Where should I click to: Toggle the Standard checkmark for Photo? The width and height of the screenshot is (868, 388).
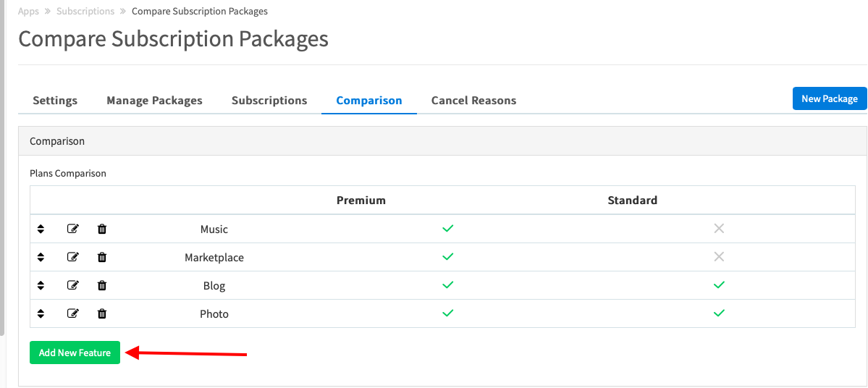tap(719, 313)
